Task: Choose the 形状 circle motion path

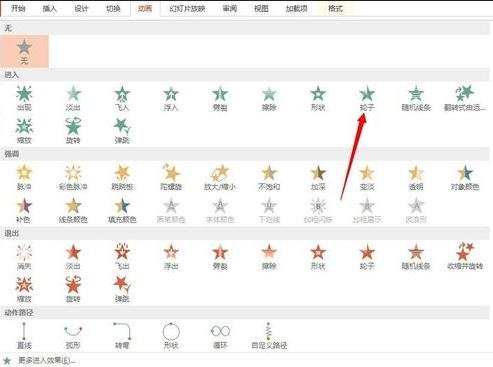Action: click(171, 336)
